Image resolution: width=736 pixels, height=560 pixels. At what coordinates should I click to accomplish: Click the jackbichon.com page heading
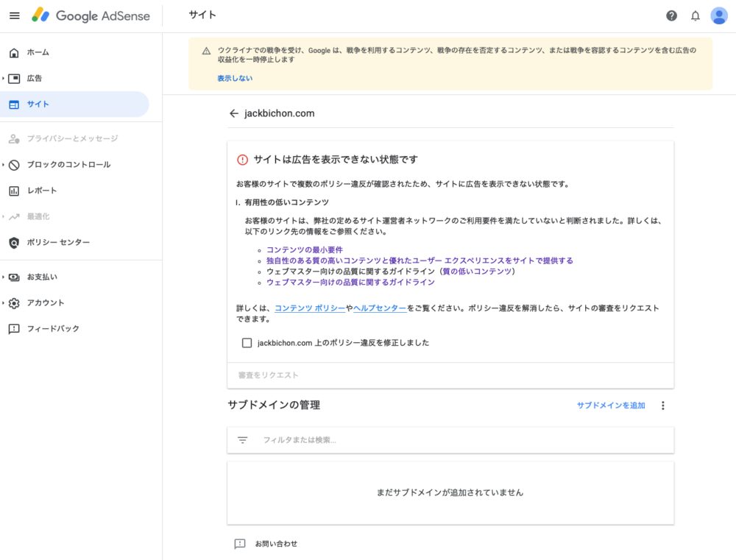279,113
